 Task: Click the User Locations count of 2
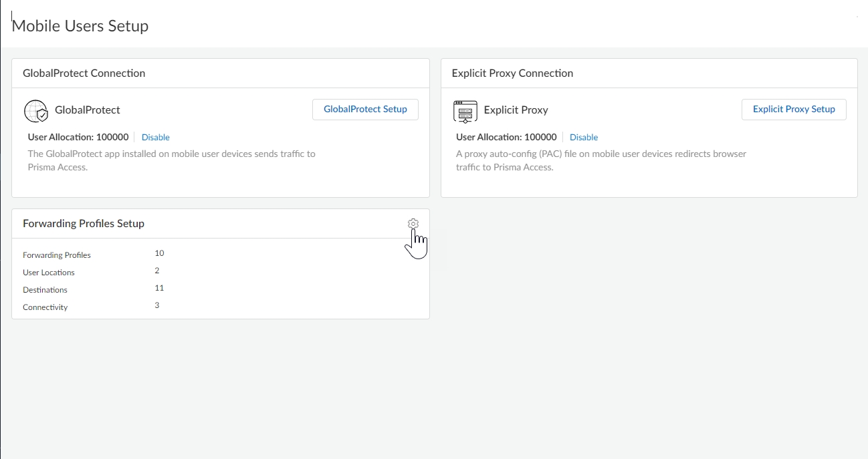coord(157,271)
